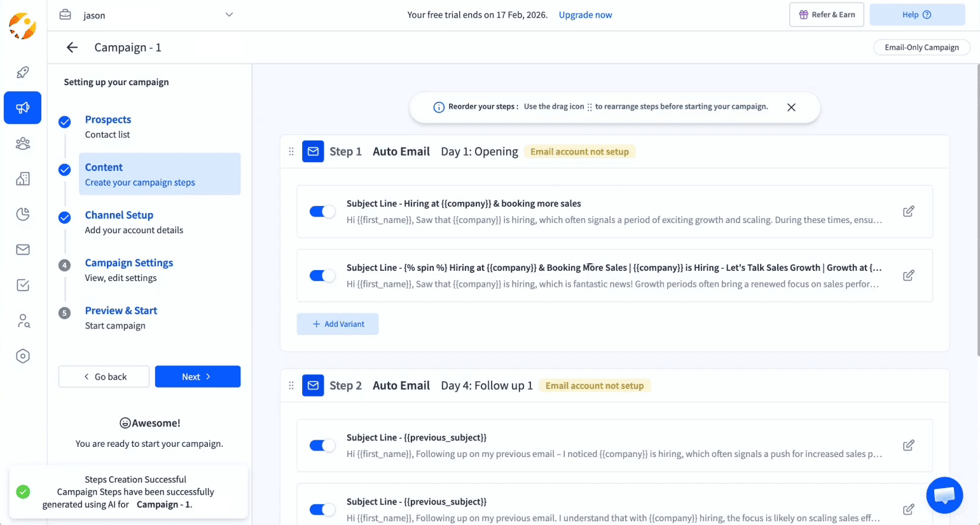Select the Channel Setup step

[x=119, y=215]
